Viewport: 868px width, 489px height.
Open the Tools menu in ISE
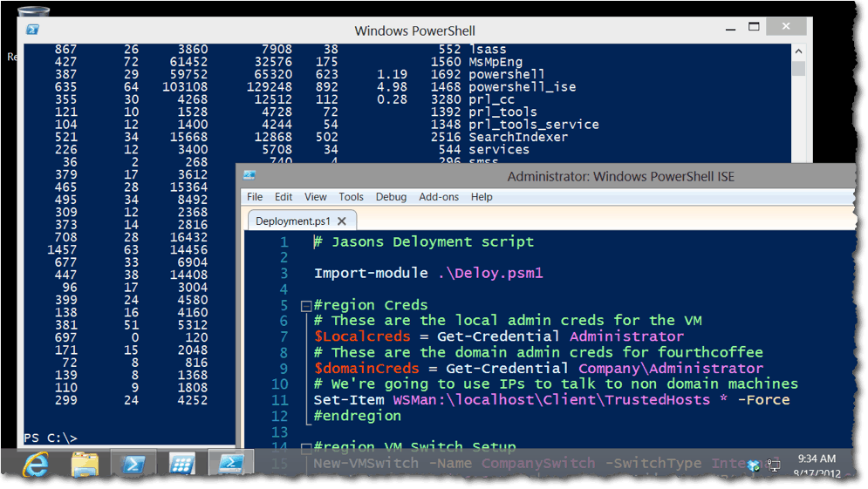point(351,197)
